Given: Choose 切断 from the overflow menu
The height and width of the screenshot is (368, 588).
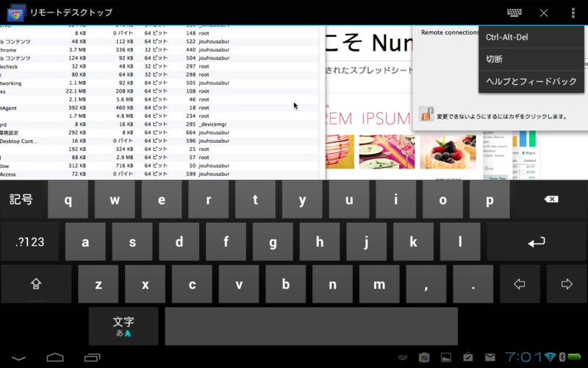Looking at the screenshot, I should tap(531, 59).
